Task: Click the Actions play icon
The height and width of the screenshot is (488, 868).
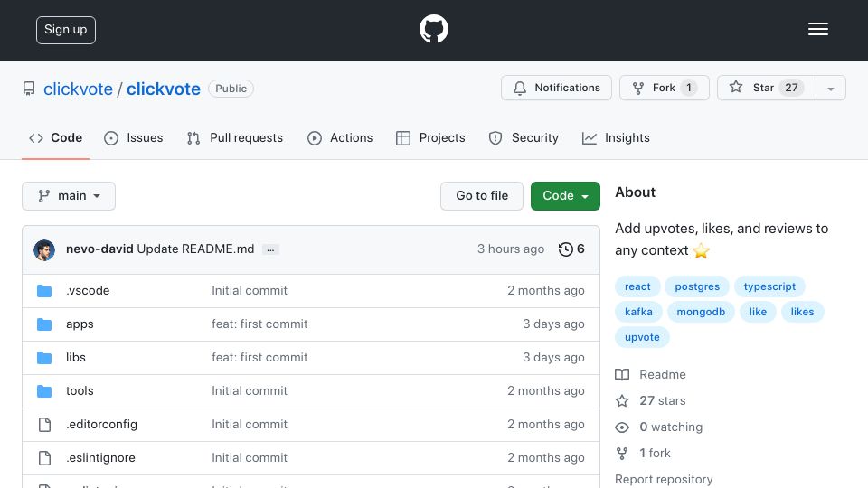Action: pyautogui.click(x=315, y=137)
